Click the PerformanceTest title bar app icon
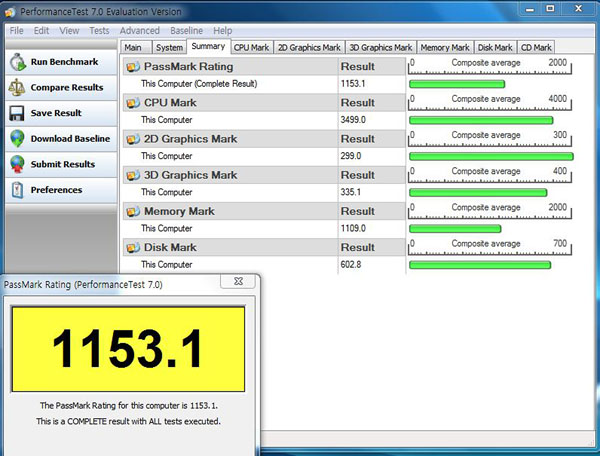600x456 pixels. [x=10, y=12]
